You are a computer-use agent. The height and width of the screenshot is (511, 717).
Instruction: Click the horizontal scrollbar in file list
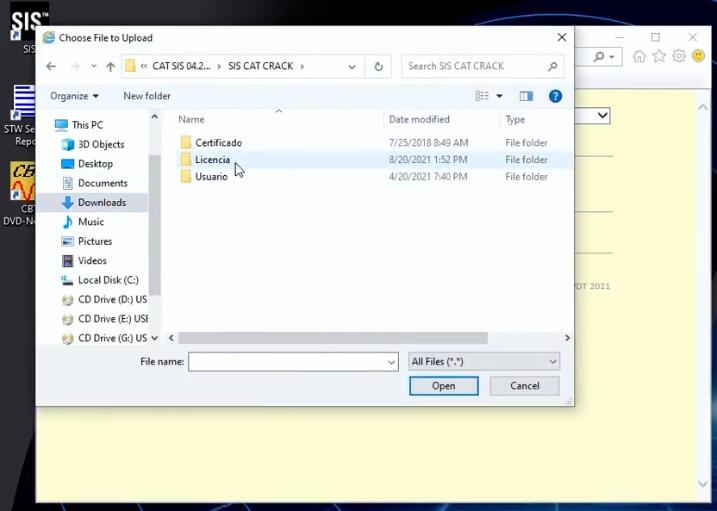point(333,338)
